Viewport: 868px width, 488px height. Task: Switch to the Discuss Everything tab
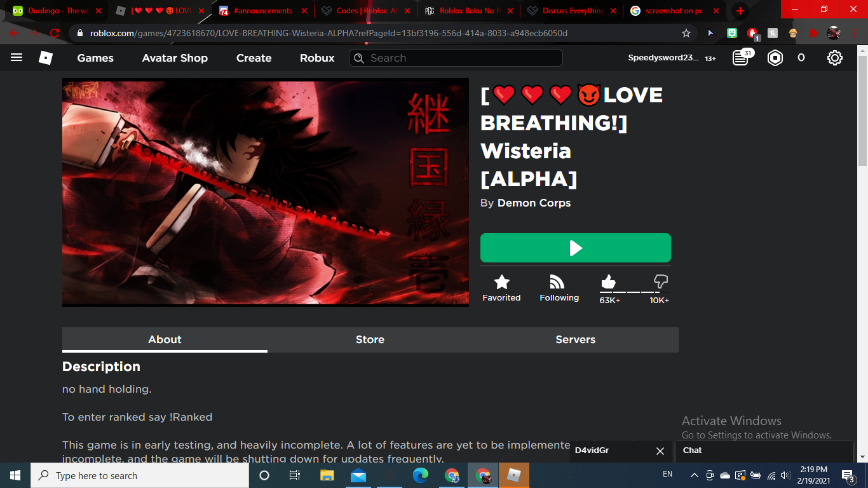[571, 11]
